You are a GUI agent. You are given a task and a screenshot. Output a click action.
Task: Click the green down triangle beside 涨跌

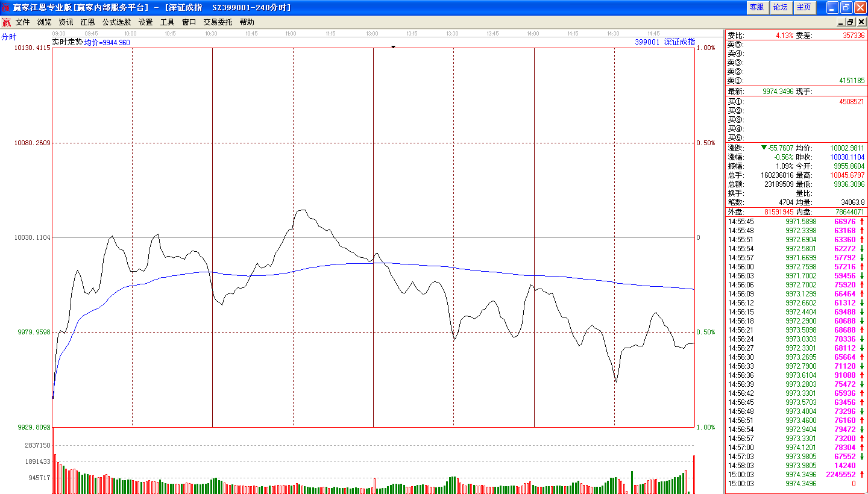764,148
